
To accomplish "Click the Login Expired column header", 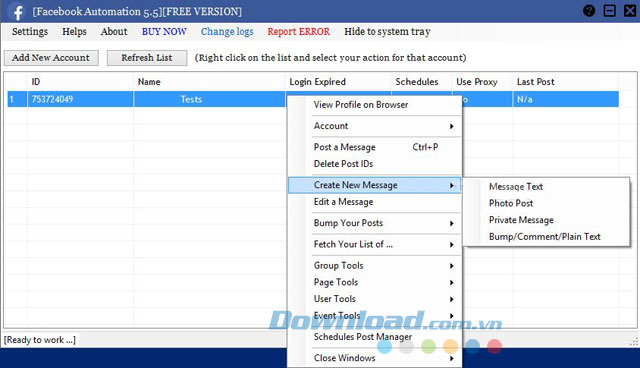I will tap(338, 82).
